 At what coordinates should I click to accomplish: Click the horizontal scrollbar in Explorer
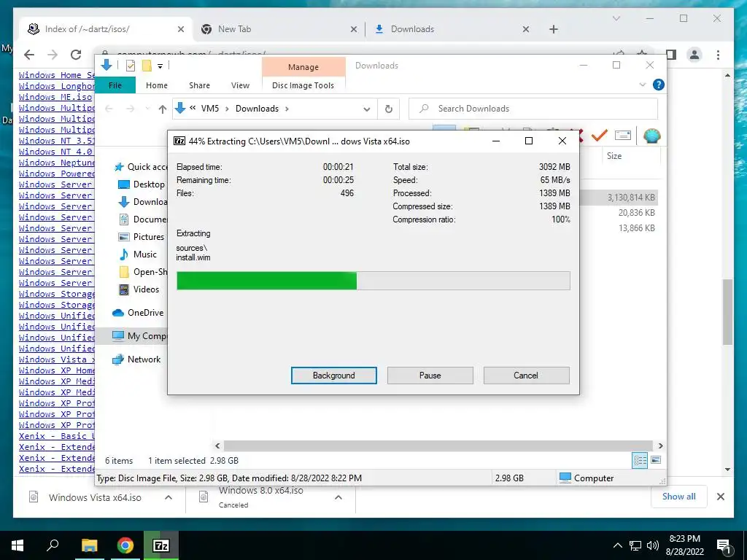438,446
